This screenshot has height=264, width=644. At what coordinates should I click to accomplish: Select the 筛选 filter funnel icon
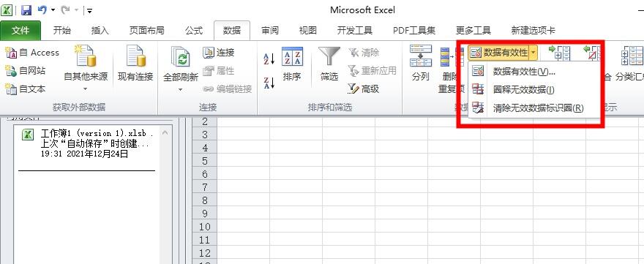click(x=329, y=56)
